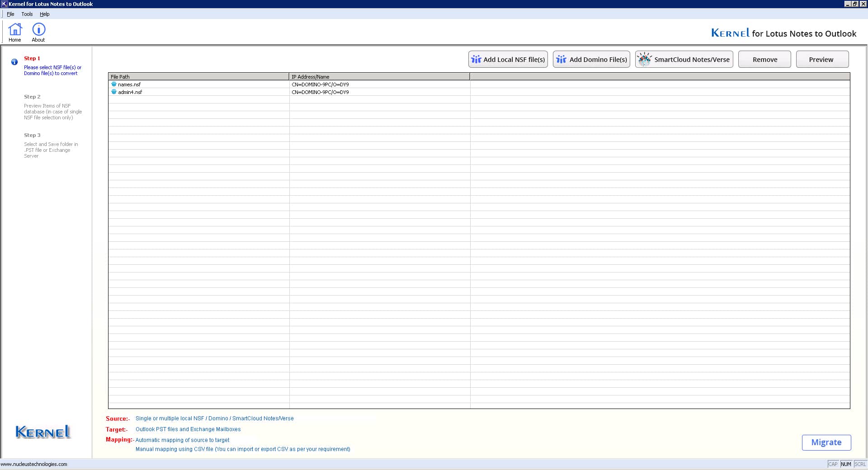
Task: Preview the selected NSF file
Action: pos(822,59)
